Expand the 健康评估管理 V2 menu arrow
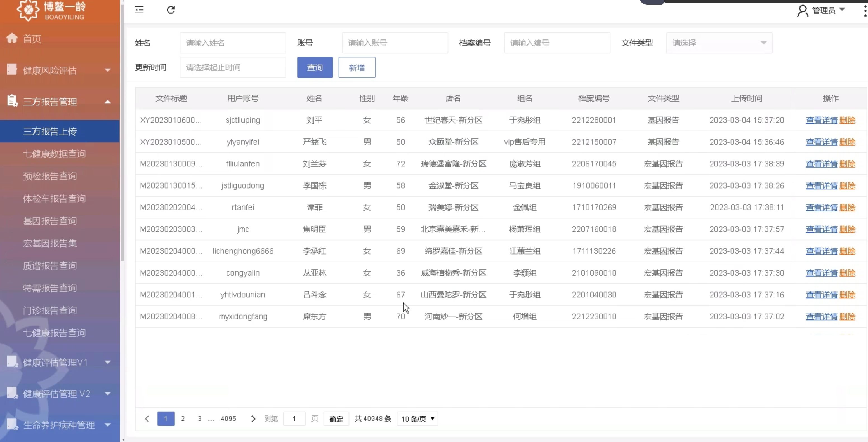The height and width of the screenshot is (442, 868). (108, 393)
